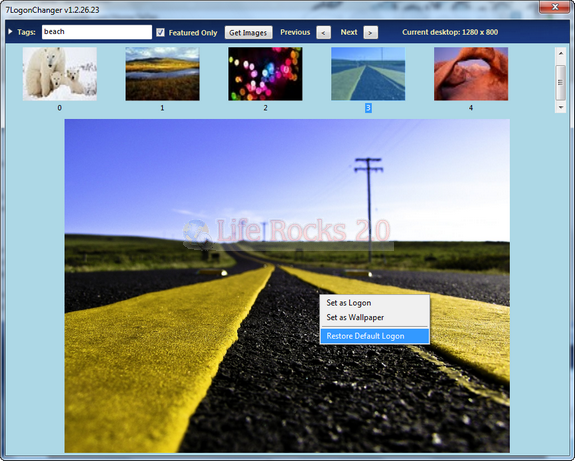Click the label 2 under bokeh thumbnail
The width and height of the screenshot is (575, 461).
pos(265,108)
